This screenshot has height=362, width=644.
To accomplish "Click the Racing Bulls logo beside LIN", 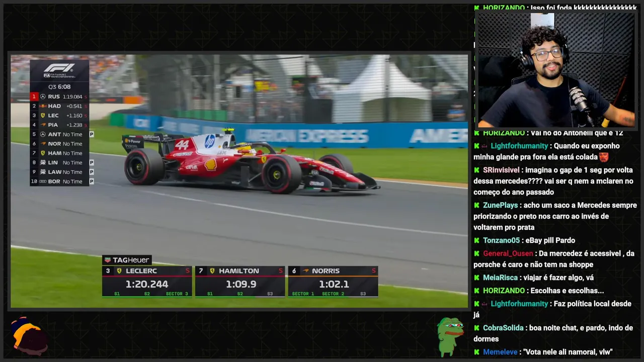I will point(43,162).
